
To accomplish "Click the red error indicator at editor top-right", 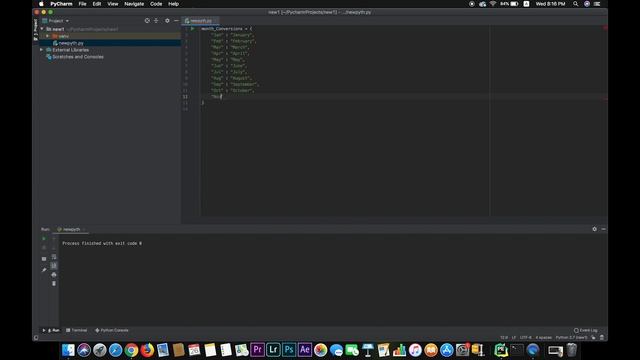I will coord(605,28).
